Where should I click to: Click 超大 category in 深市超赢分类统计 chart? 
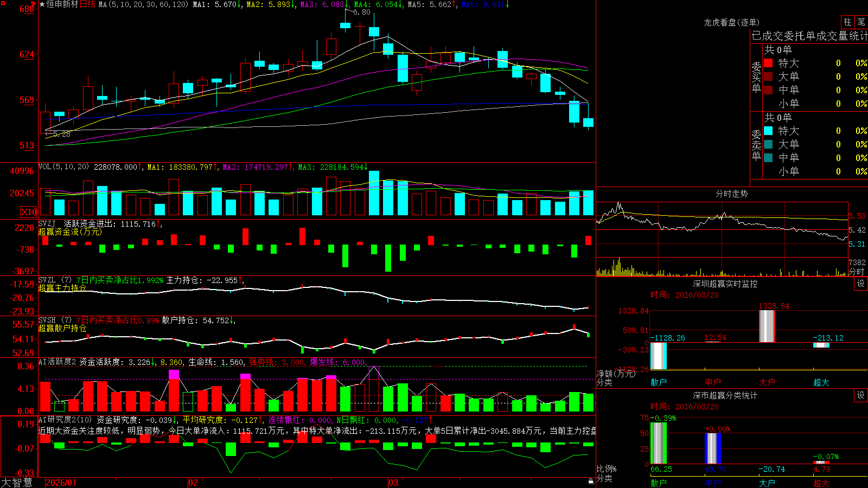(821, 483)
